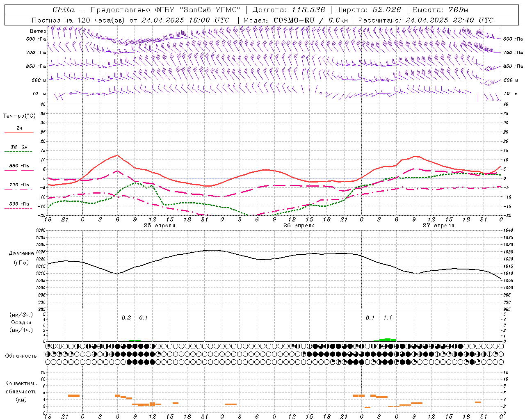Click the station name "Chita" in the header
Viewport: 525px width, 420px height.
point(64,10)
